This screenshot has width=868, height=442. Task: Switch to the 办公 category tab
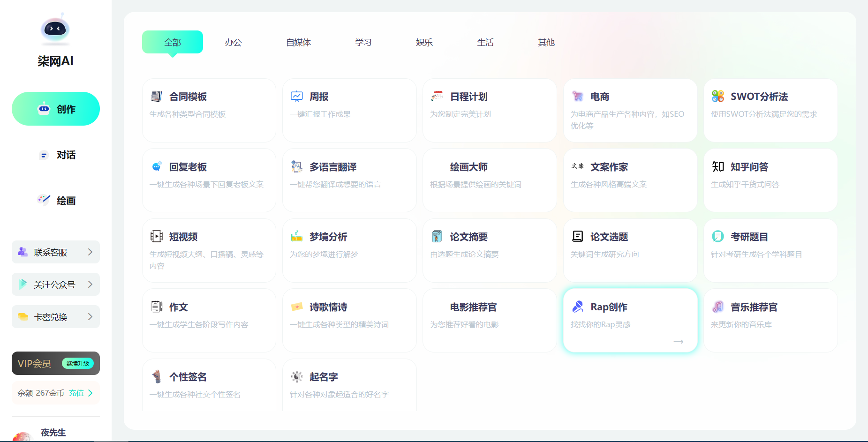tap(233, 43)
